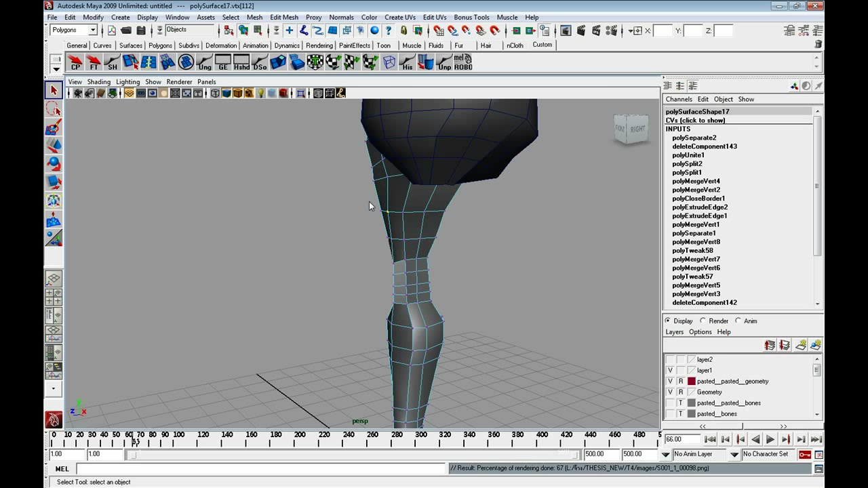This screenshot has height=488, width=868.
Task: Click the DSo shelf button
Action: point(260,62)
